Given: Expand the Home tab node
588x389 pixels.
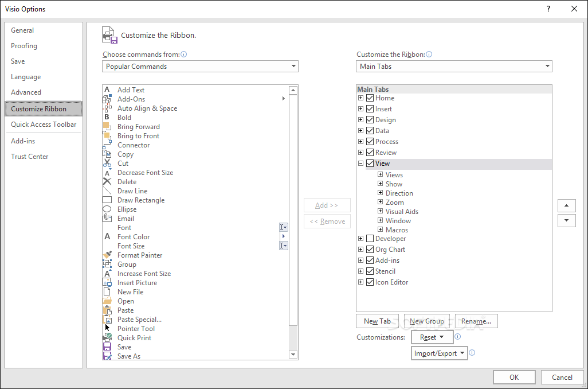Looking at the screenshot, I should click(x=360, y=98).
